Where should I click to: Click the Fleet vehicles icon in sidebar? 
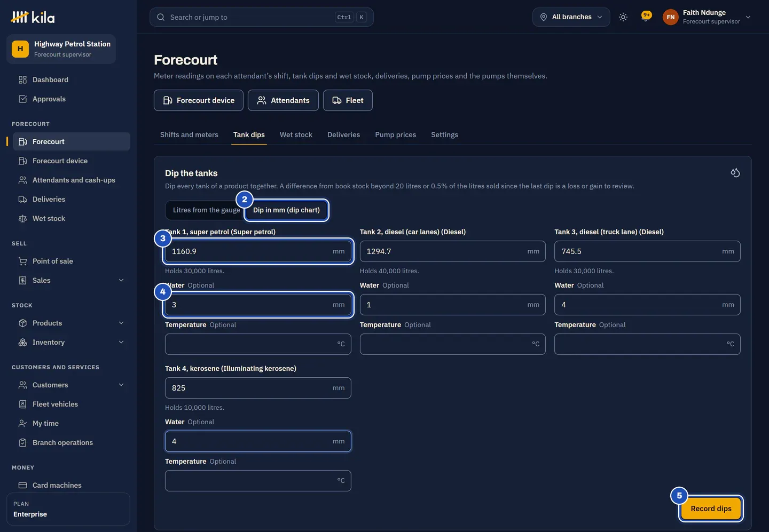coord(22,404)
